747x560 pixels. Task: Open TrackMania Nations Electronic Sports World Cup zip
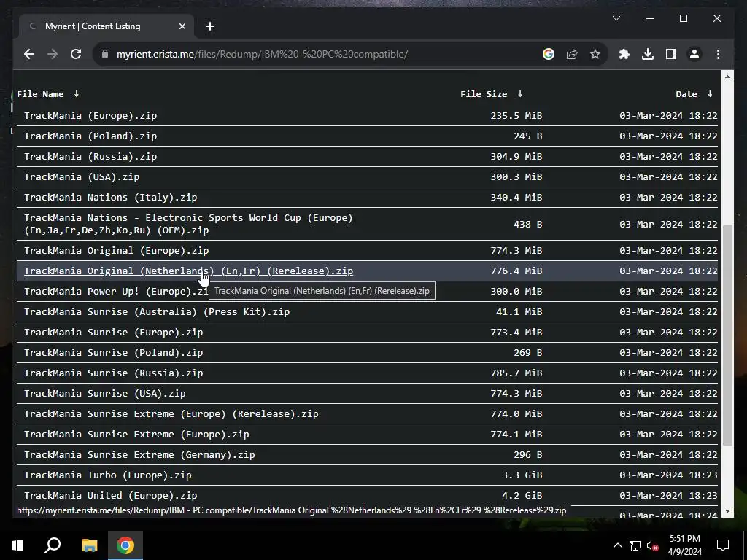(189, 224)
